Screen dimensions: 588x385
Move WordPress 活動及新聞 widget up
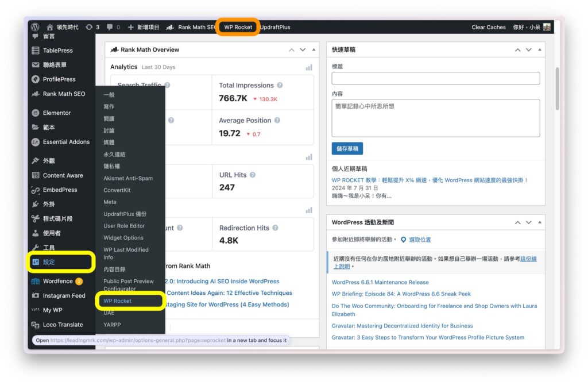click(x=518, y=222)
